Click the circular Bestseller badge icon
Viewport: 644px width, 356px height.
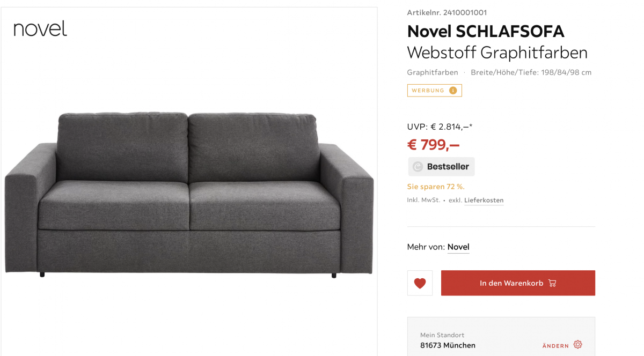point(418,167)
